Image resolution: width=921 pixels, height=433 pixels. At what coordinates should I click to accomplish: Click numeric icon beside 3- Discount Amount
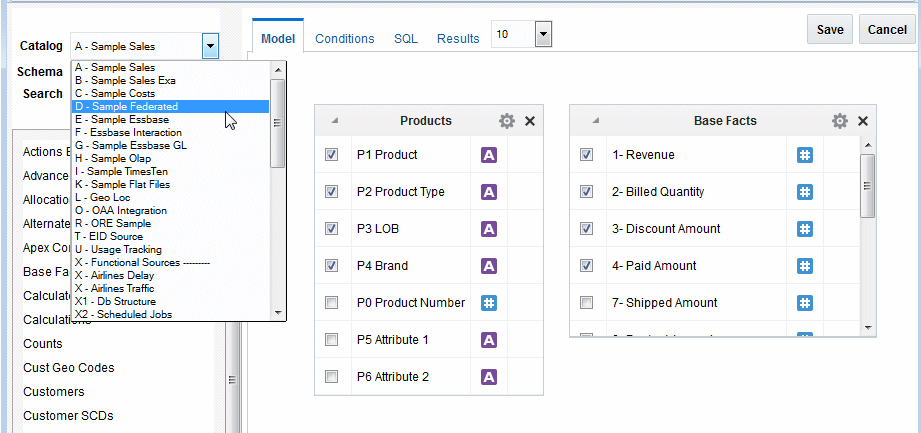(x=805, y=229)
